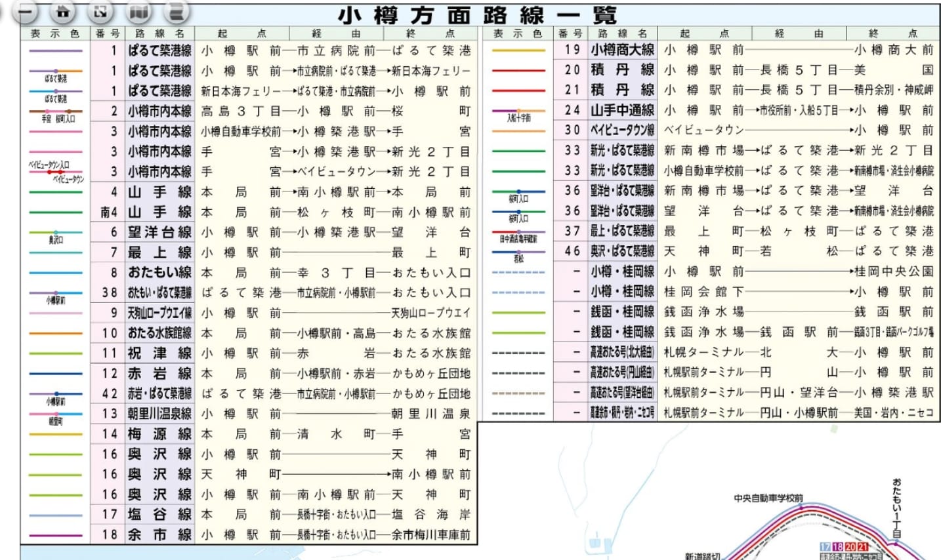Go to the home view icon
This screenshot has width=941, height=560.
(x=63, y=11)
